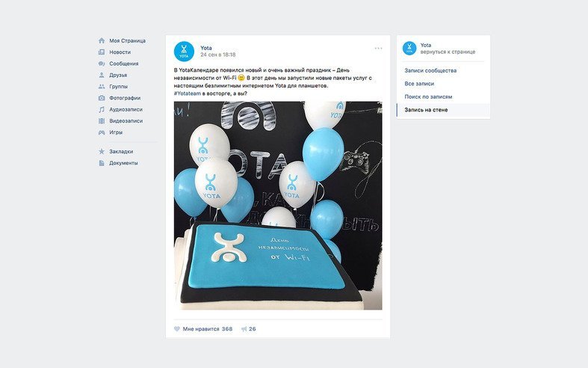588x368 pixels.
Task: Click the #Yotateam hashtag link
Action: pos(188,93)
